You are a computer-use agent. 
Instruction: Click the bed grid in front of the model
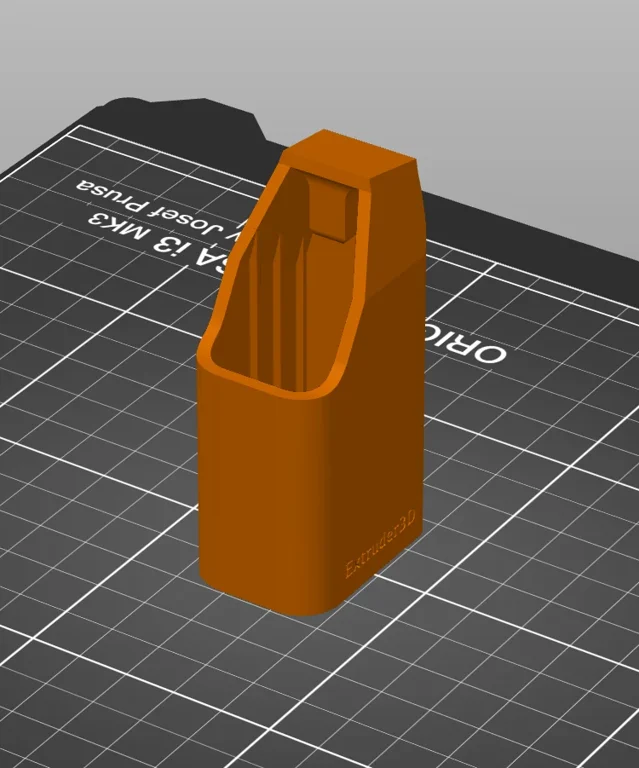point(300,690)
